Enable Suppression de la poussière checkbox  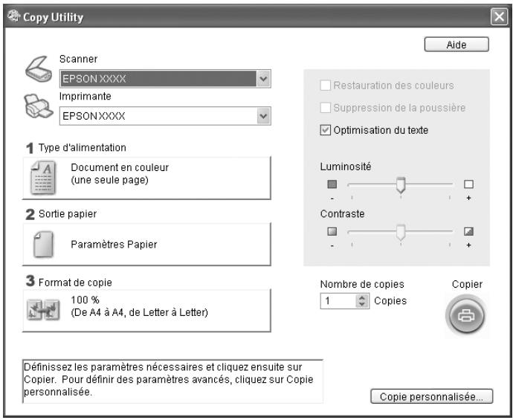[325, 108]
